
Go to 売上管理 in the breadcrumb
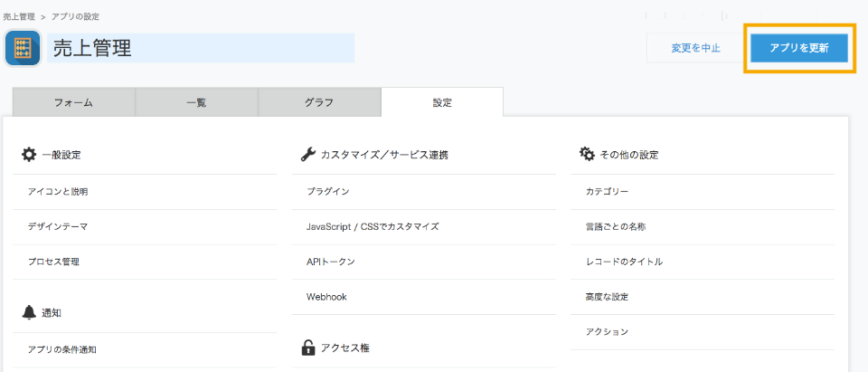pyautogui.click(x=19, y=16)
